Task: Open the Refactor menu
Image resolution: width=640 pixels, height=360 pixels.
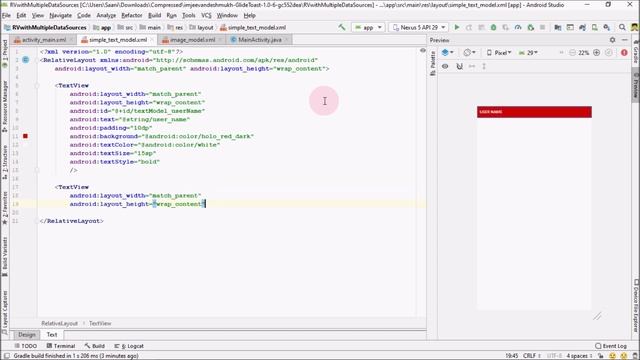Action: click(x=131, y=15)
